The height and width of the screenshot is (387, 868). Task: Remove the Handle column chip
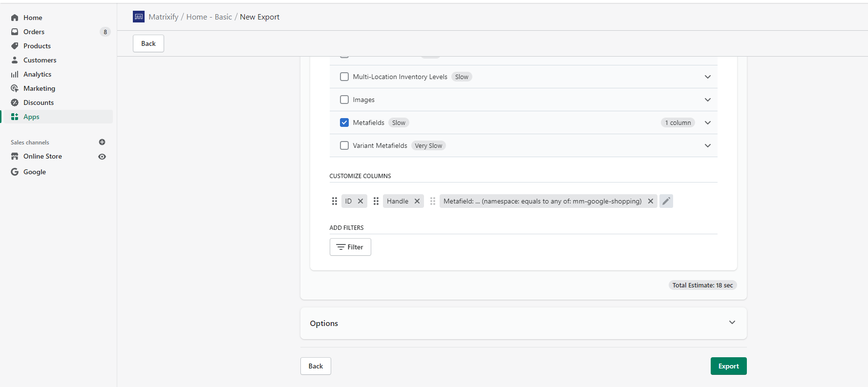click(417, 201)
